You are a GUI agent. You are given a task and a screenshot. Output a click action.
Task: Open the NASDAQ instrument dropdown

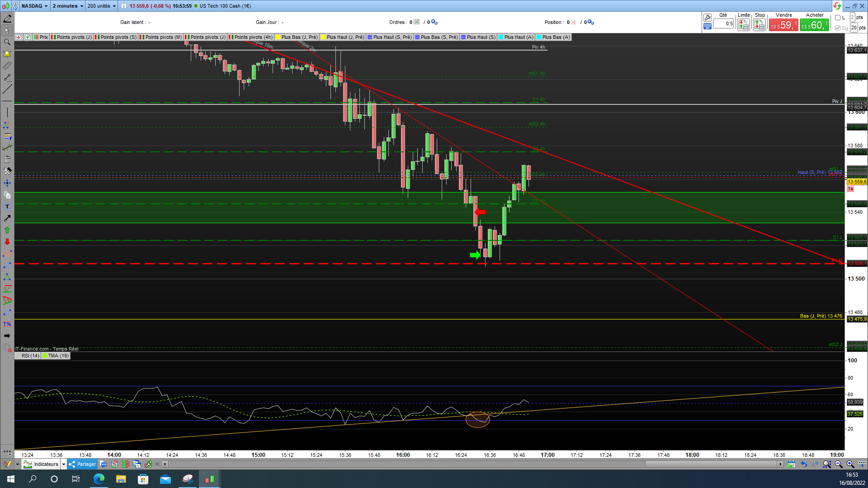34,6
